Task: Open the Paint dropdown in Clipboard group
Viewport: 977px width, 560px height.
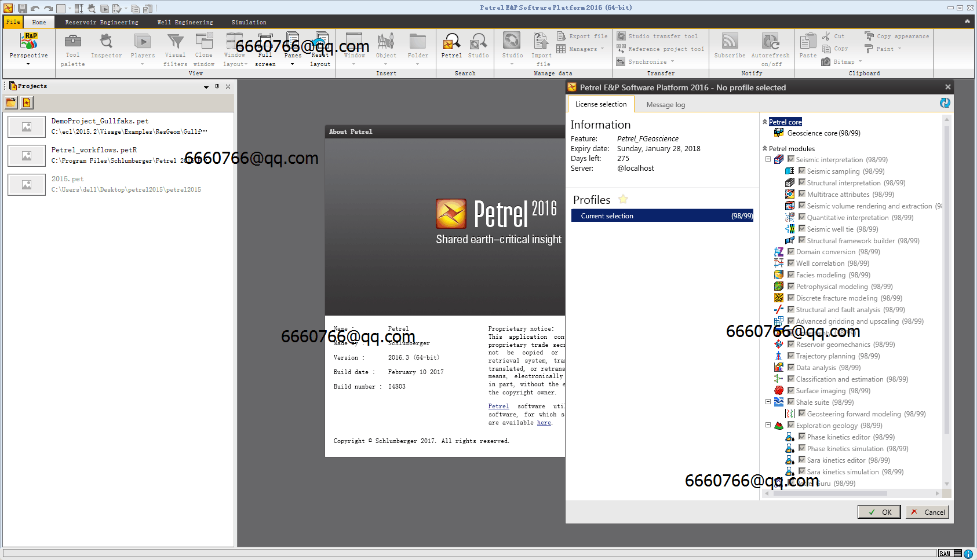Action: [x=883, y=49]
